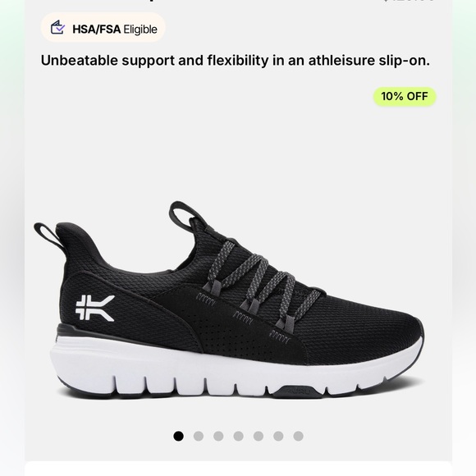476x476 pixels.
Task: Click the athleisure slip-on tagline text
Action: click(x=236, y=60)
